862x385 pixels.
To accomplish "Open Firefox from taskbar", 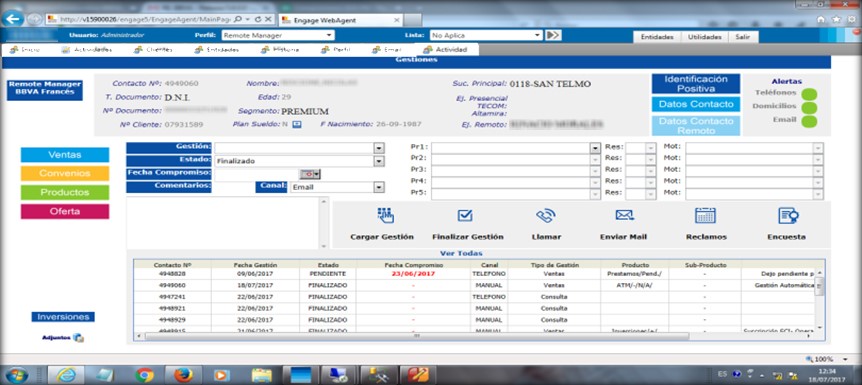I will [183, 375].
